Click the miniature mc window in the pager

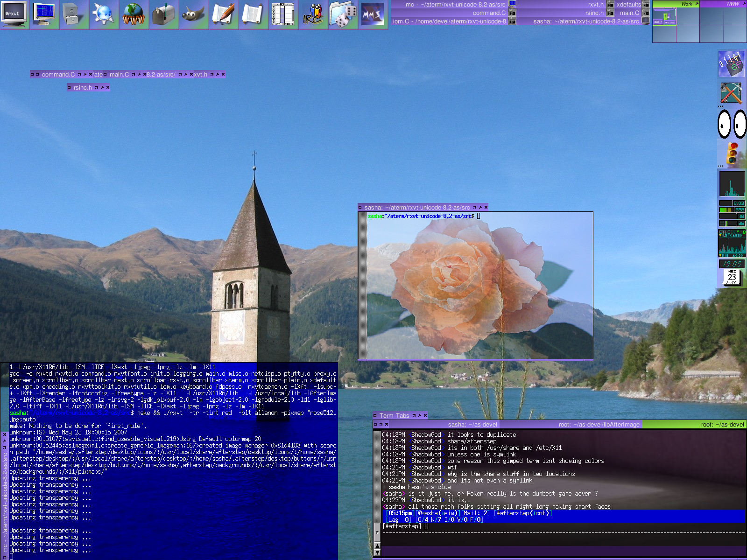tap(658, 22)
